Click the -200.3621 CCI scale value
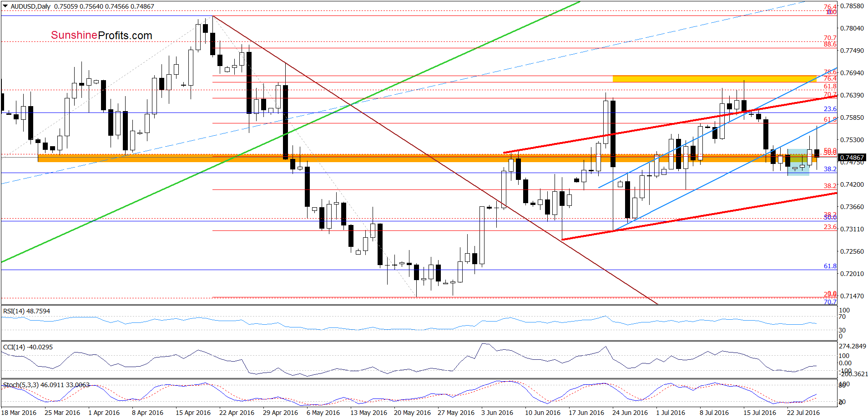This screenshot has height=419, width=868. [x=853, y=374]
